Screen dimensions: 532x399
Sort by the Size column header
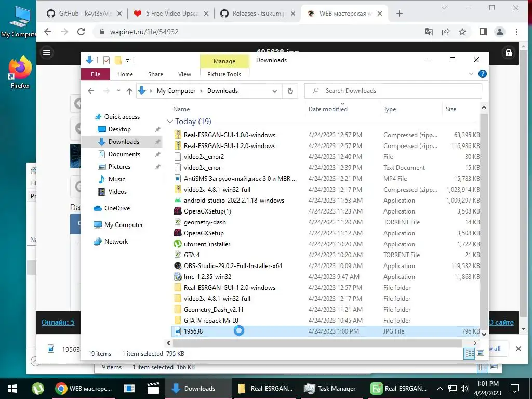pyautogui.click(x=451, y=109)
